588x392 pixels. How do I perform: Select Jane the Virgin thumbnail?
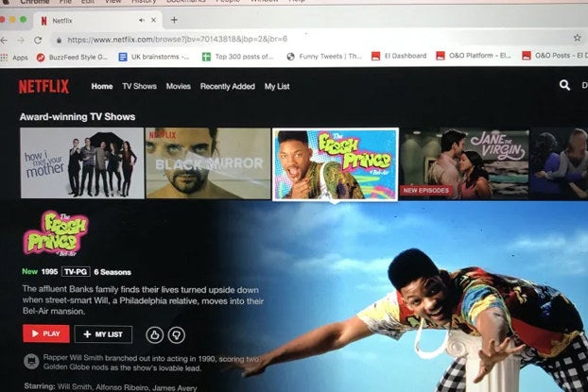click(x=464, y=163)
